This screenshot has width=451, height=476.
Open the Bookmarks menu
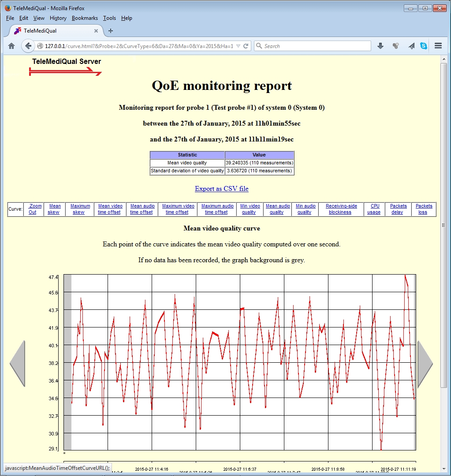point(85,18)
